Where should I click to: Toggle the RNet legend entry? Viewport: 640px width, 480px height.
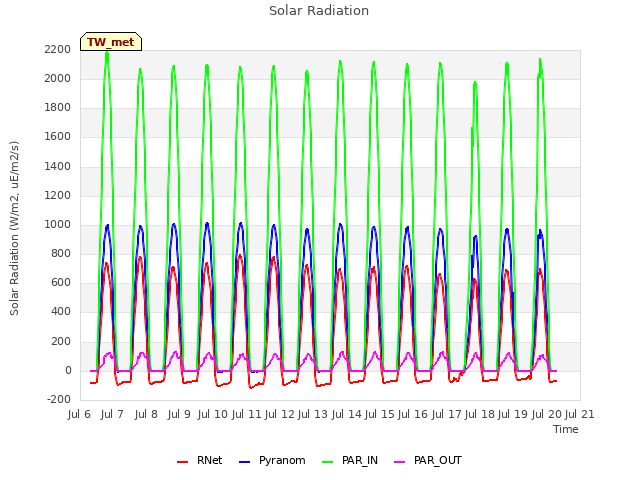[200, 460]
